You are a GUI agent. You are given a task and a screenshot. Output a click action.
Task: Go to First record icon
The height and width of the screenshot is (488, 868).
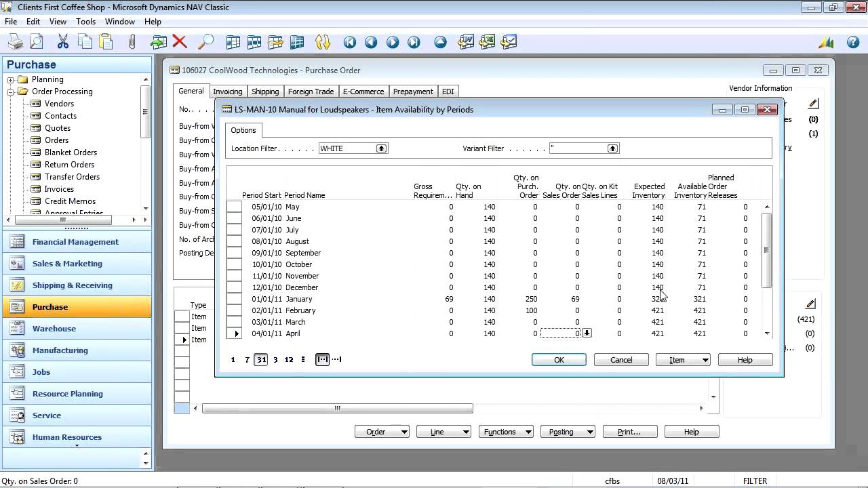click(x=350, y=42)
